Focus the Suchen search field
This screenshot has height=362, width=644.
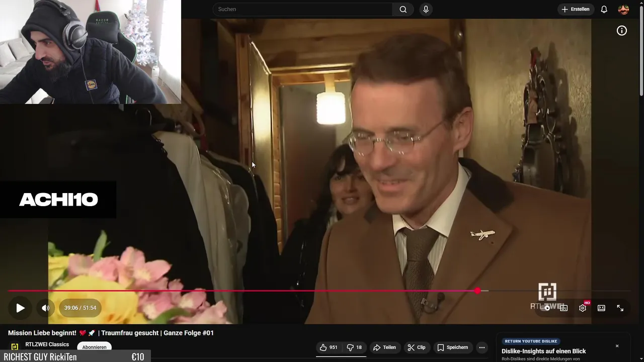coord(303,9)
